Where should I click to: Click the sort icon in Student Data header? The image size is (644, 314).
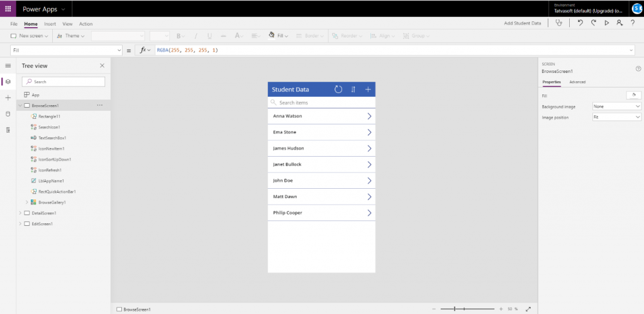pyautogui.click(x=353, y=89)
